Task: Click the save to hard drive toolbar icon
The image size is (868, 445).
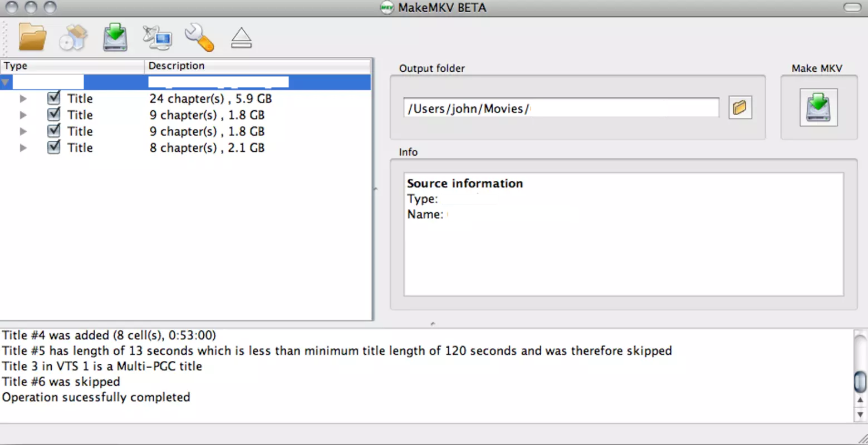Action: pos(115,37)
